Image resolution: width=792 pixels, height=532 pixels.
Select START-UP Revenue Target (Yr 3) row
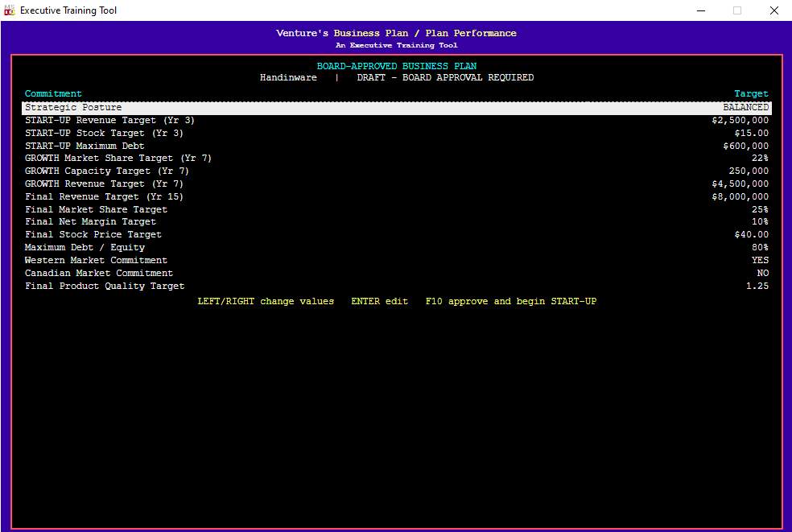[397, 120]
